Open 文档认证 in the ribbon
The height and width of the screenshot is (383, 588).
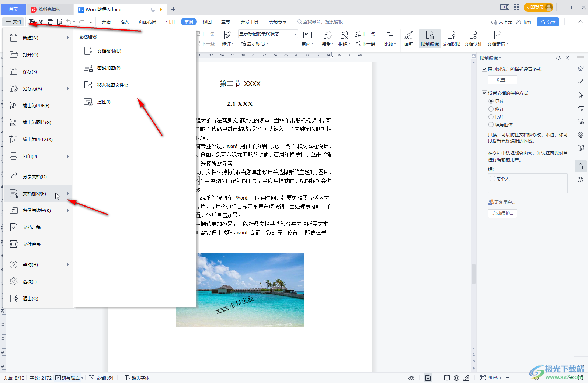[x=473, y=39]
